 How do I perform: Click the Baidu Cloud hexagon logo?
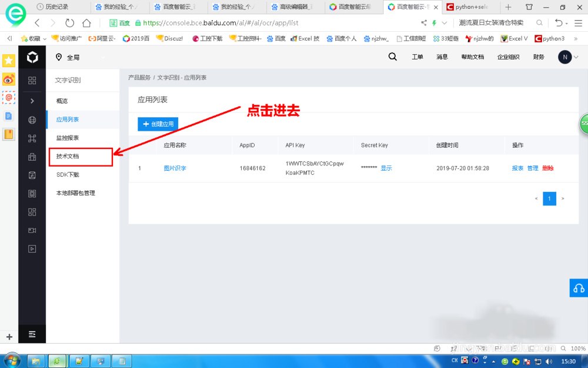32,57
